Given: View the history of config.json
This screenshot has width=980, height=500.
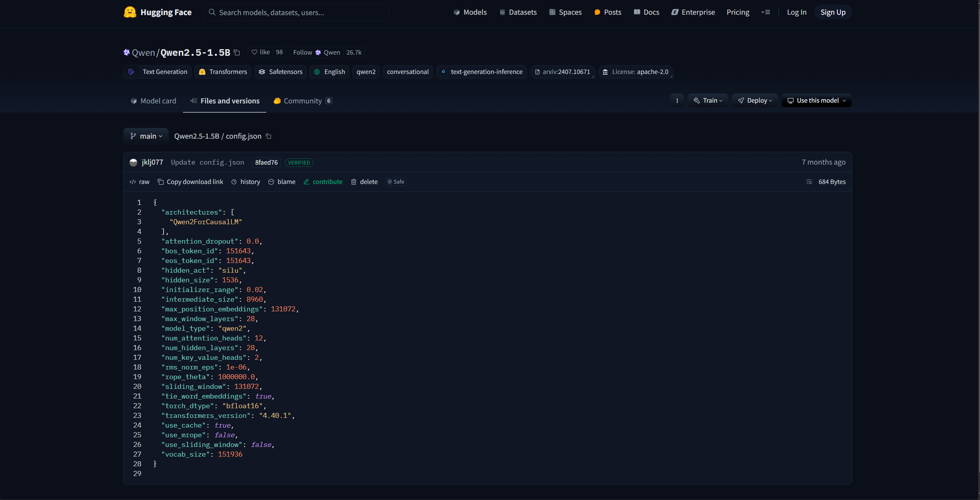Looking at the screenshot, I should coord(245,182).
